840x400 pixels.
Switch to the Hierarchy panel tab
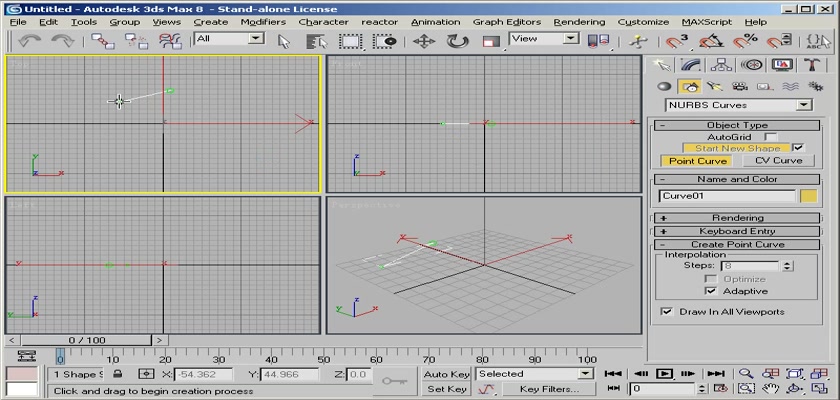(x=721, y=65)
